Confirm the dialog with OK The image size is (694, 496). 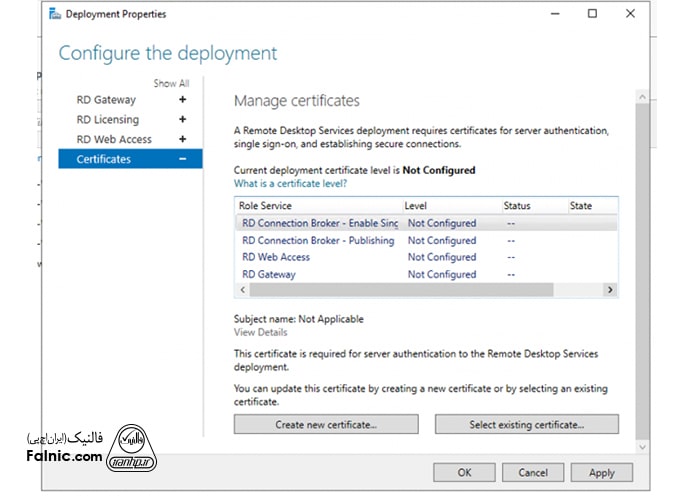pyautogui.click(x=464, y=472)
